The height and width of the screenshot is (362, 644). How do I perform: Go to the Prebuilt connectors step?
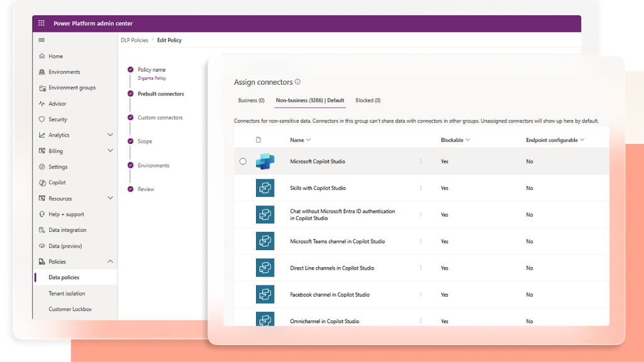(x=160, y=94)
